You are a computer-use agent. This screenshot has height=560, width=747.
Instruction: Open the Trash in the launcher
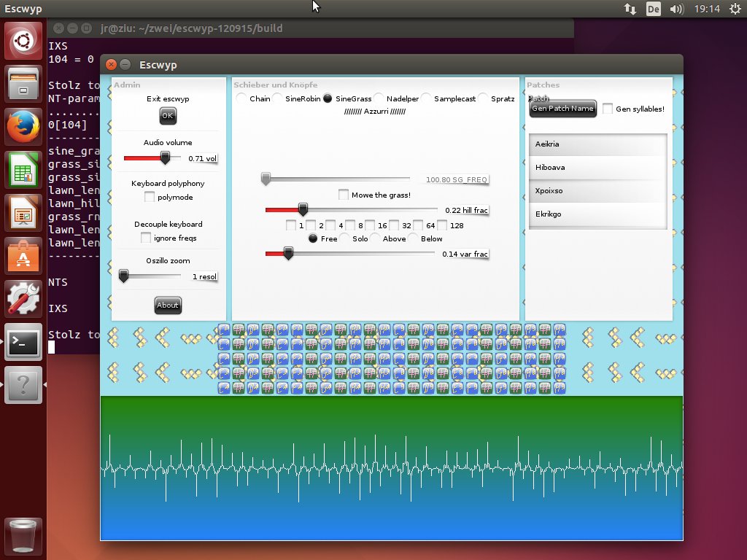click(23, 535)
